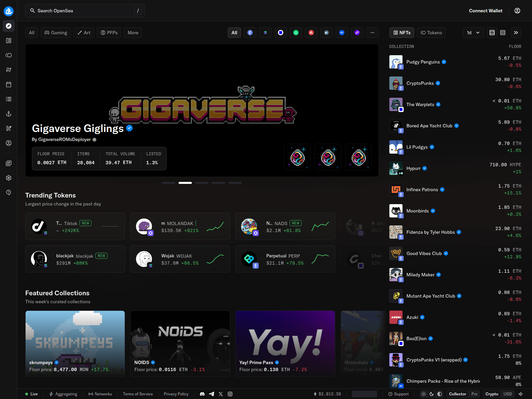This screenshot has height=399, width=532.
Task: Open the skrumpeys featured collection card
Action: click(75, 344)
